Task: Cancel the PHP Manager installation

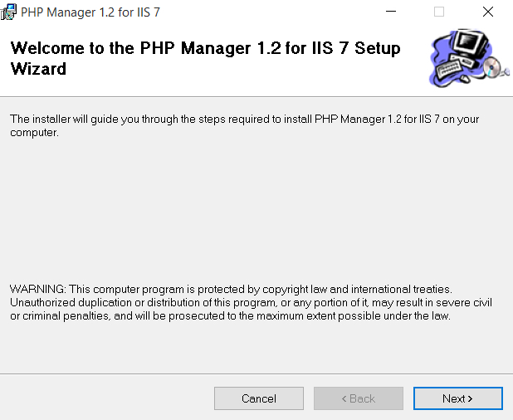Action: 259,398
